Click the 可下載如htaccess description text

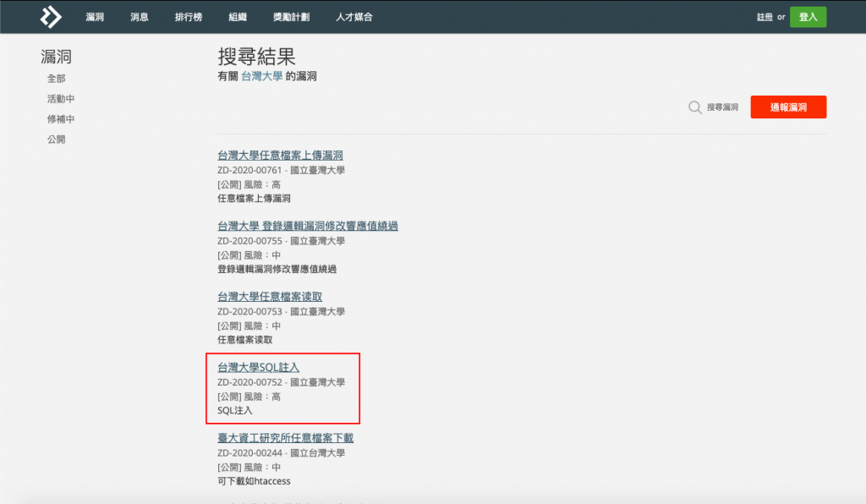tap(254, 481)
